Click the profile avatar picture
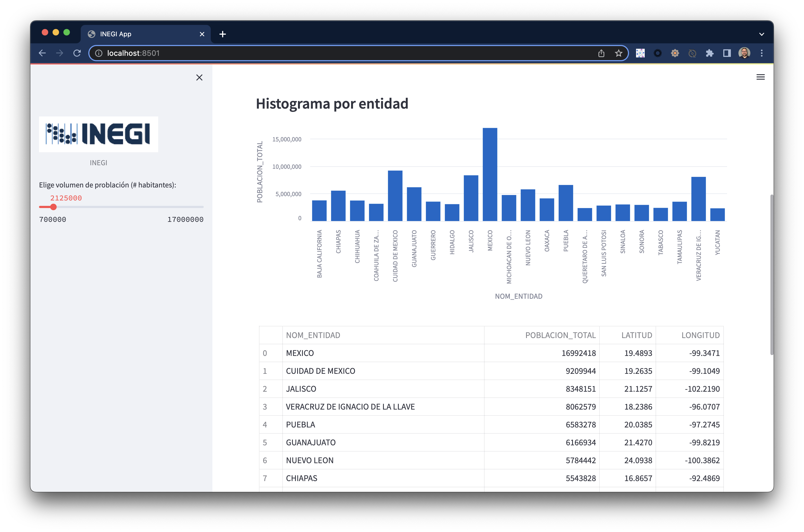 [x=744, y=53]
